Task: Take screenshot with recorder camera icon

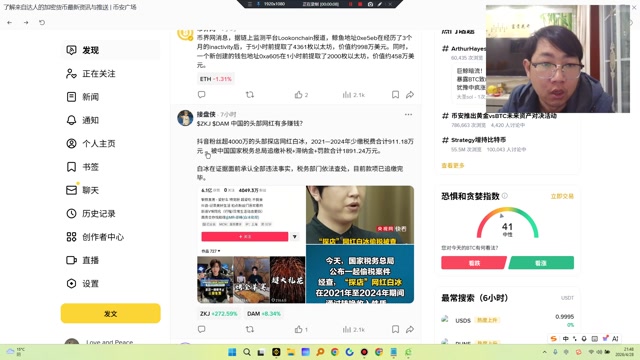Action: pos(370,4)
